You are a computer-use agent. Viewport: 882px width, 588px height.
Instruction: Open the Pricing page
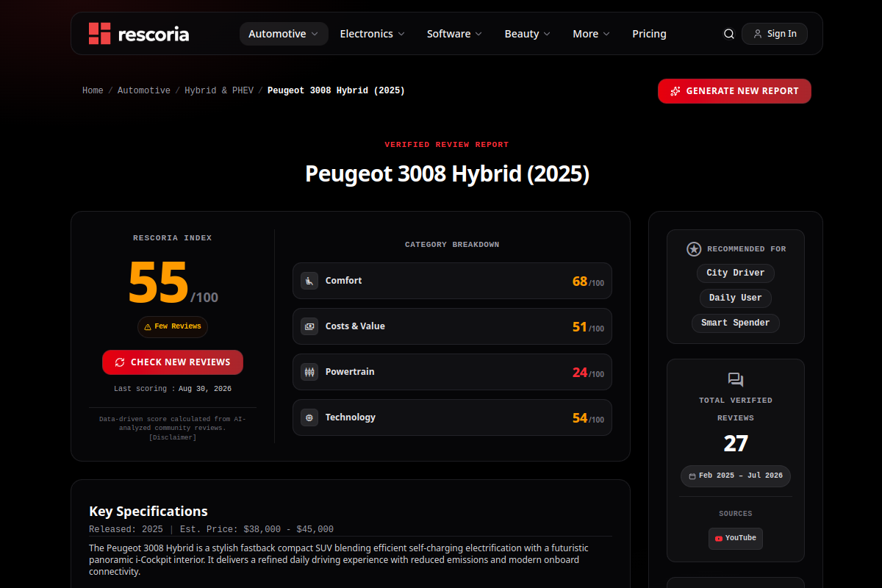click(x=649, y=34)
